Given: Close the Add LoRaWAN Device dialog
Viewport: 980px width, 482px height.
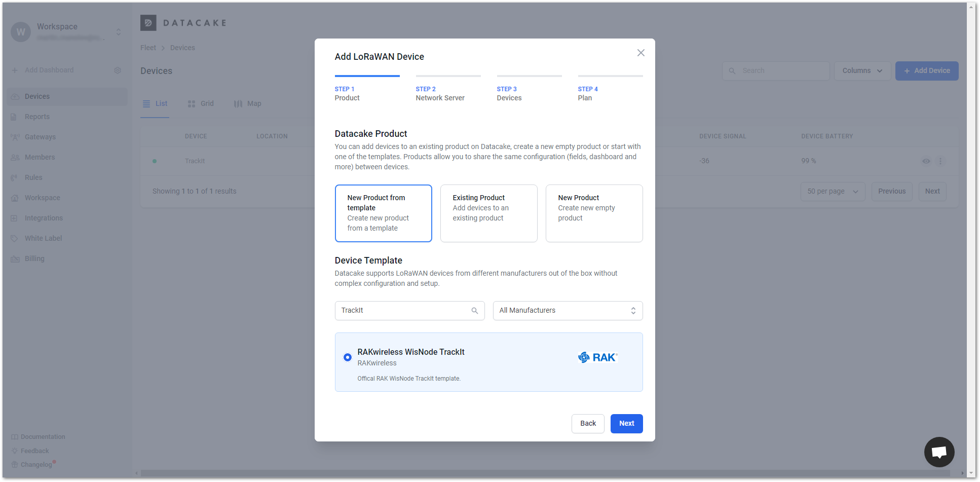Looking at the screenshot, I should [x=640, y=53].
